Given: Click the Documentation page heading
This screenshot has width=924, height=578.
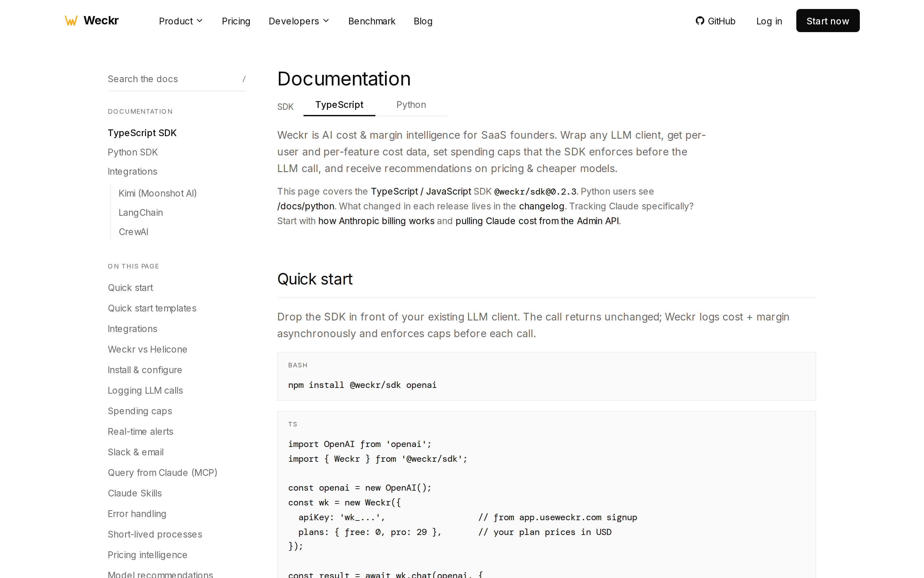Looking at the screenshot, I should click(344, 79).
